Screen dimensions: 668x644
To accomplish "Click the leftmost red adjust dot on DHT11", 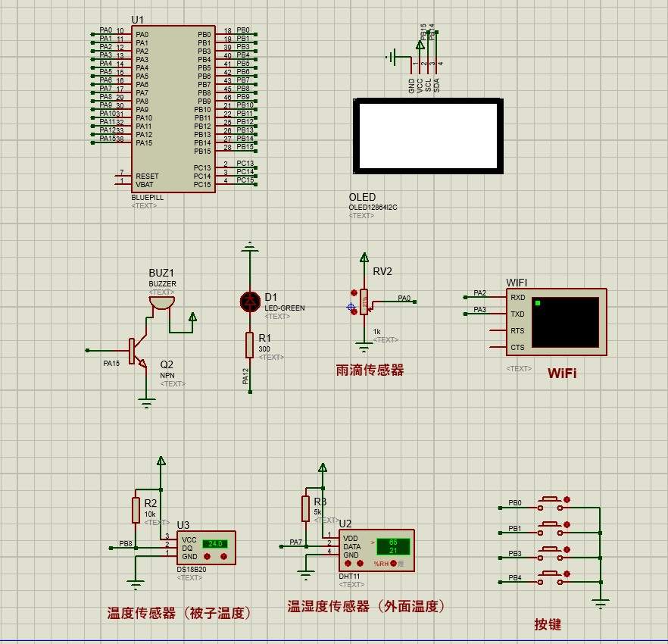I will point(348,564).
